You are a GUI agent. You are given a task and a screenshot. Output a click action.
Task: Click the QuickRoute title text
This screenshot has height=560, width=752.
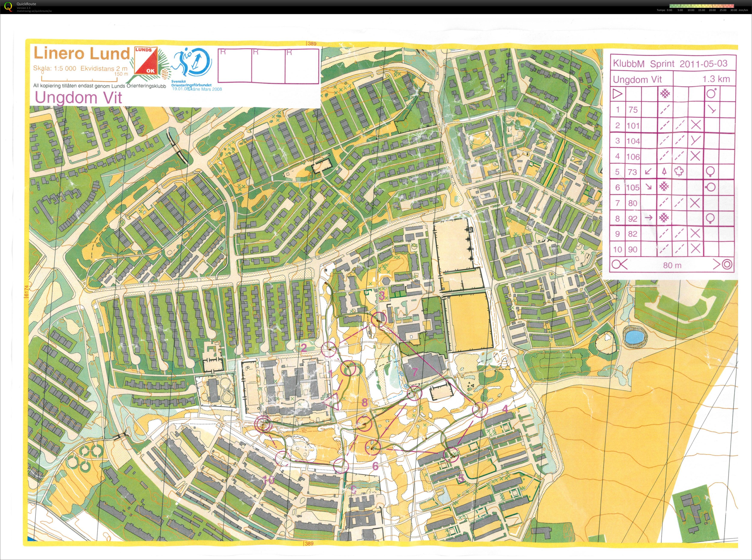pos(26,4)
